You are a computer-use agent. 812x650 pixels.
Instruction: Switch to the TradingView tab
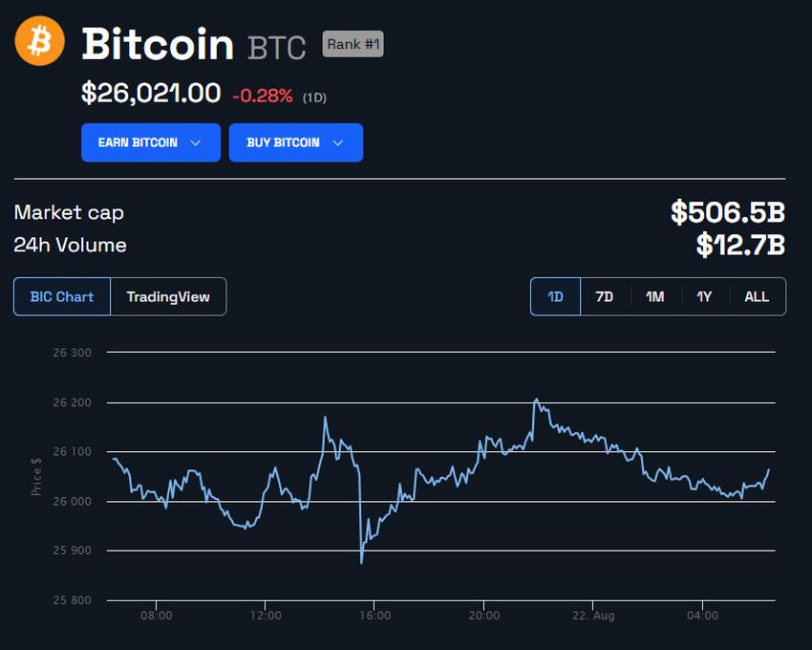[x=170, y=296]
